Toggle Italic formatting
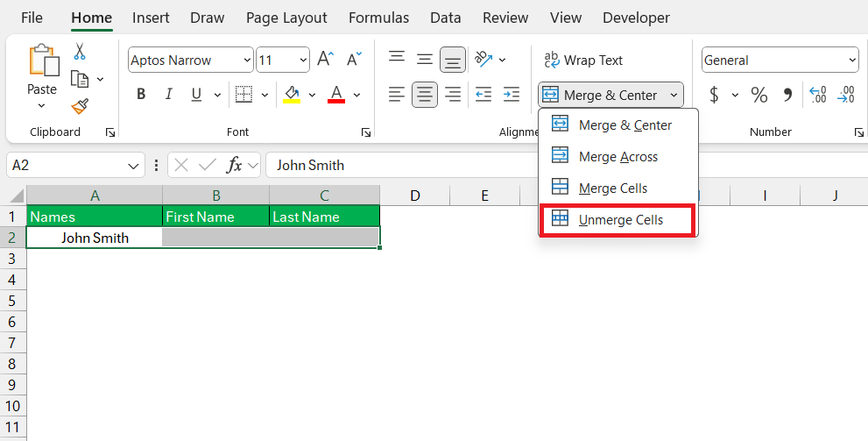This screenshot has width=868, height=441. pos(169,95)
